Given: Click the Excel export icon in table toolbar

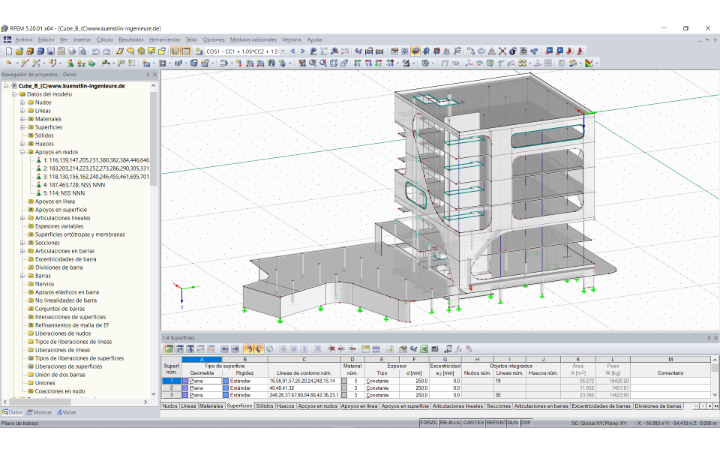Looking at the screenshot, I should pyautogui.click(x=424, y=349).
